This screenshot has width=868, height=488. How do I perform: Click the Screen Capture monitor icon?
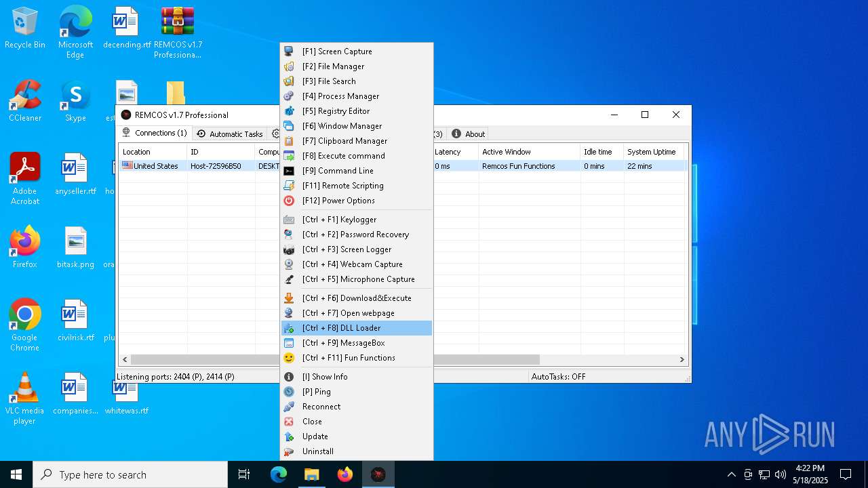tap(289, 52)
